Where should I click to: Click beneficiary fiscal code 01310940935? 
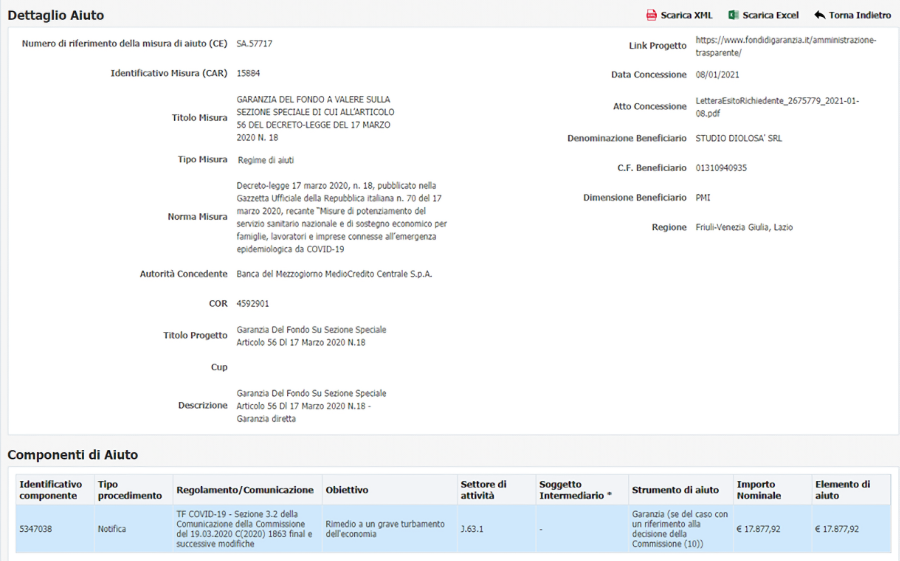pyautogui.click(x=721, y=168)
